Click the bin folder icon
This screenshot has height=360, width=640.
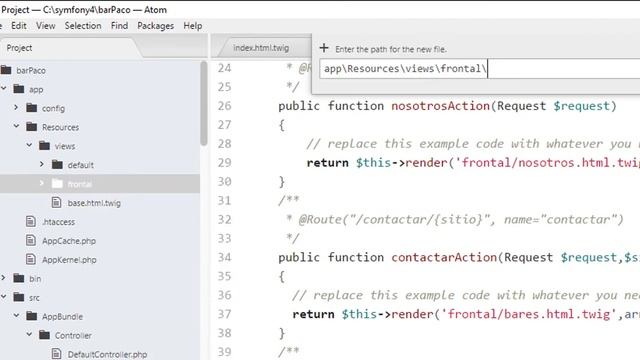19,278
